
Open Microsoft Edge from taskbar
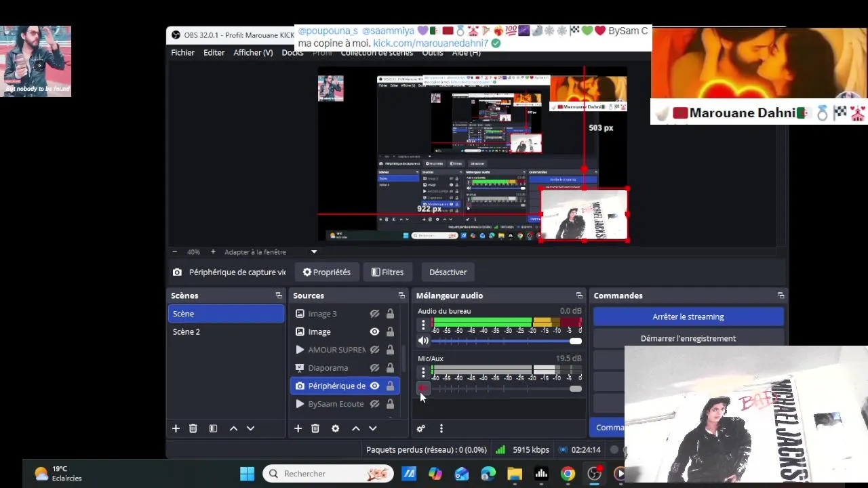[x=488, y=474]
